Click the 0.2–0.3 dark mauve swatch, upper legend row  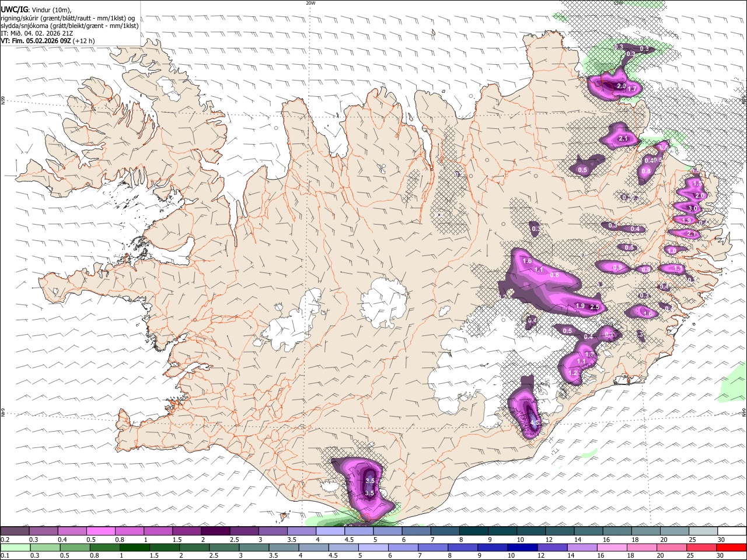15,531
